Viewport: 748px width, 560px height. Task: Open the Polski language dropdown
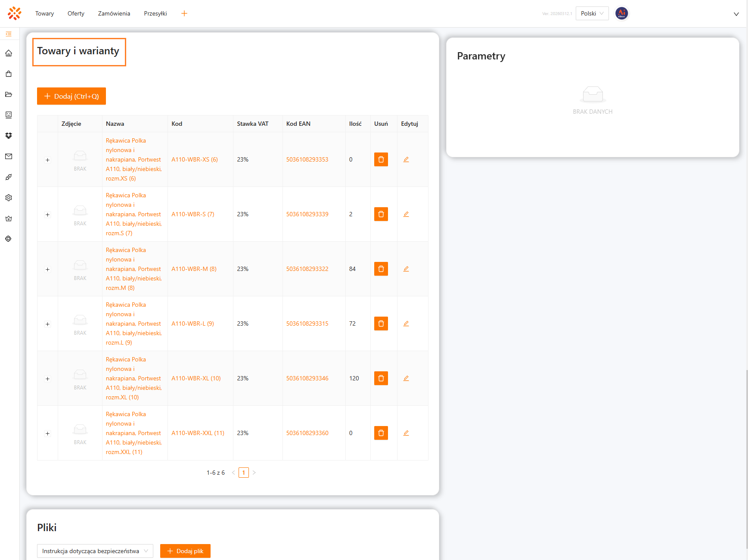click(592, 13)
